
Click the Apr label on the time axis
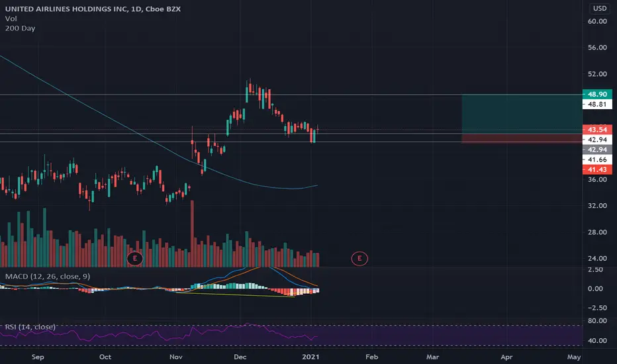tap(506, 357)
